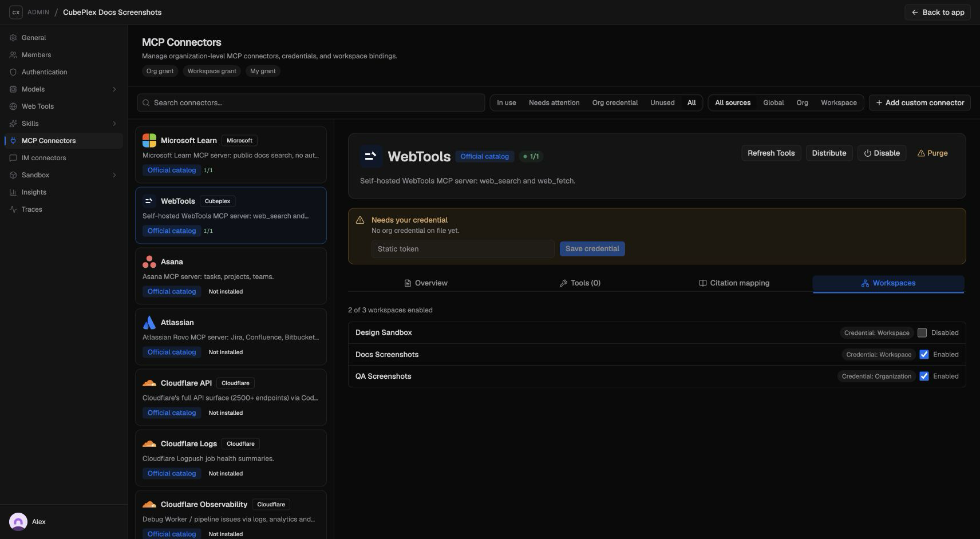
Task: Select the In use filter
Action: point(507,103)
